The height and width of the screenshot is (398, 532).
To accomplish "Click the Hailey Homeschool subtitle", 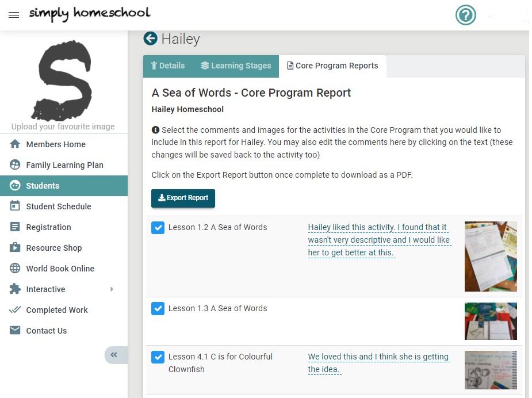I will point(187,109).
